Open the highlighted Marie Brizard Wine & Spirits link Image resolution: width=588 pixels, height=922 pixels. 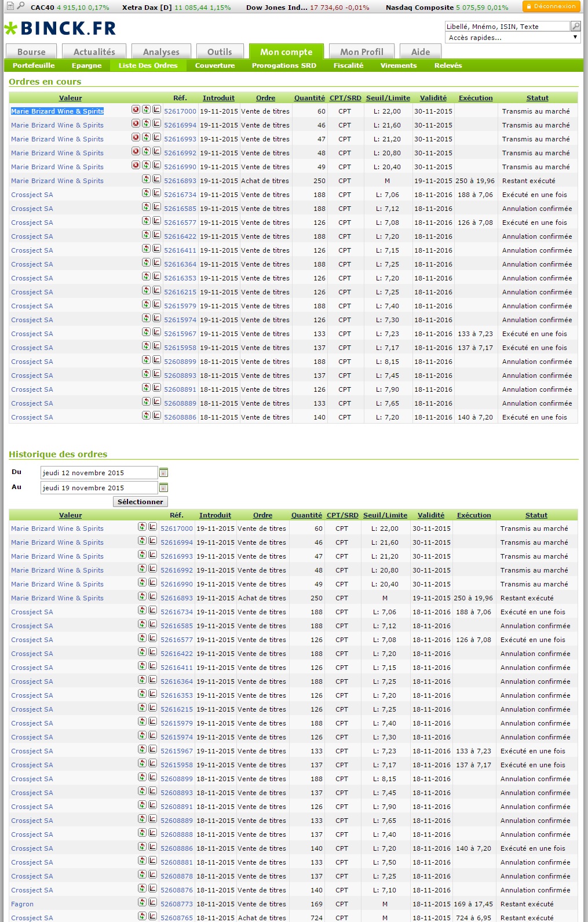tap(57, 111)
